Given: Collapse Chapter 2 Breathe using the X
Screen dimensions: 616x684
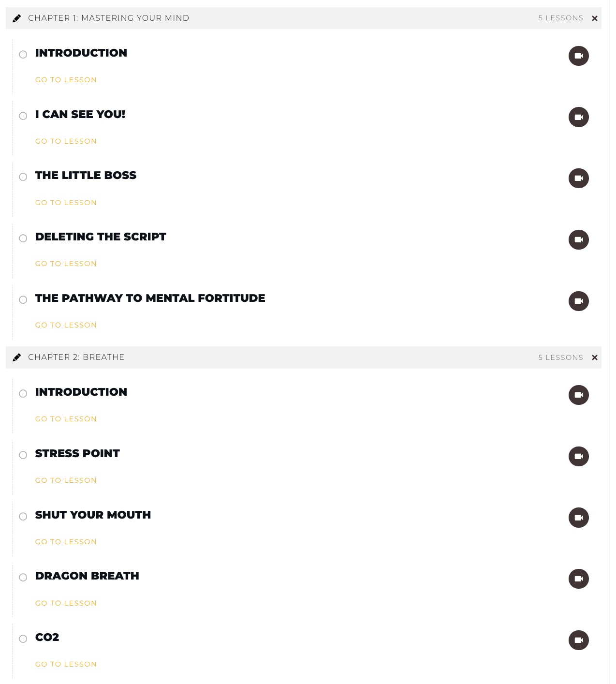Looking at the screenshot, I should tap(595, 357).
